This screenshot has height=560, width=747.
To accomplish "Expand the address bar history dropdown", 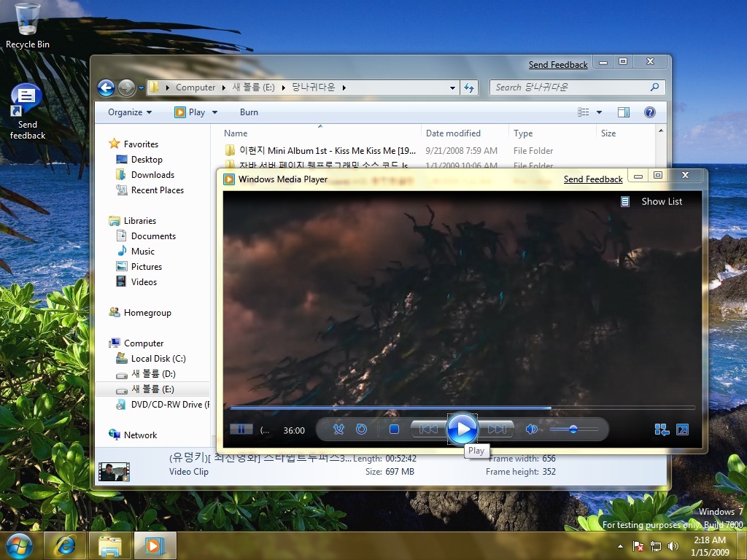I will coord(452,87).
